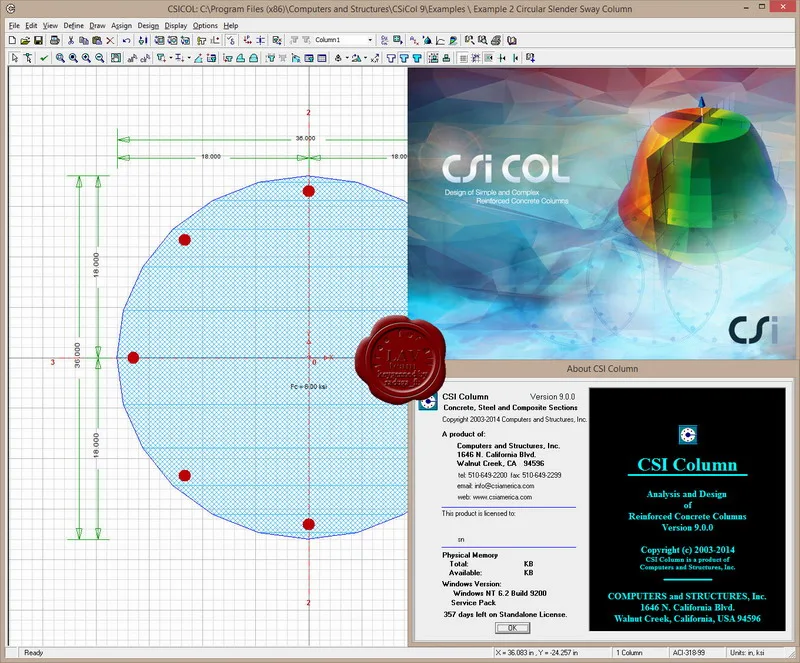Select the Cut scissors icon
The image size is (800, 663).
(x=71, y=40)
